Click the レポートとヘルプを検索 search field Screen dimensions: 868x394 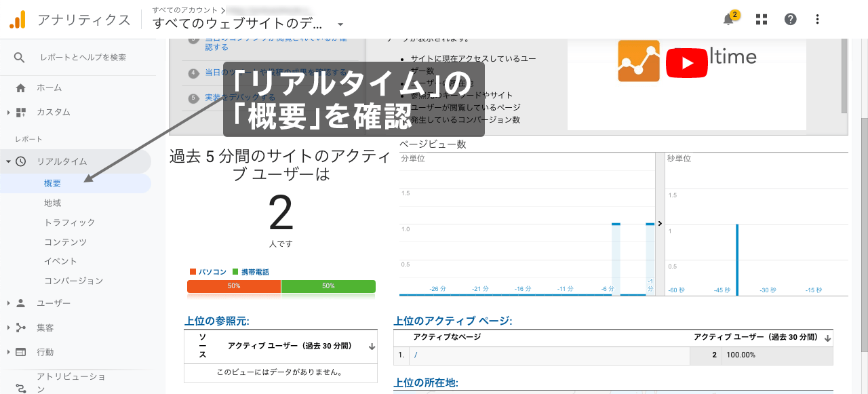coord(81,57)
